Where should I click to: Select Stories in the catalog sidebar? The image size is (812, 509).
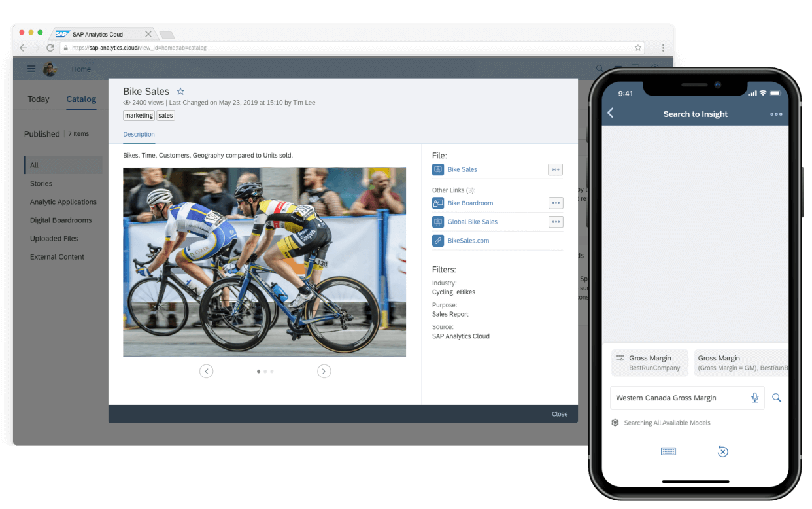[x=41, y=184]
